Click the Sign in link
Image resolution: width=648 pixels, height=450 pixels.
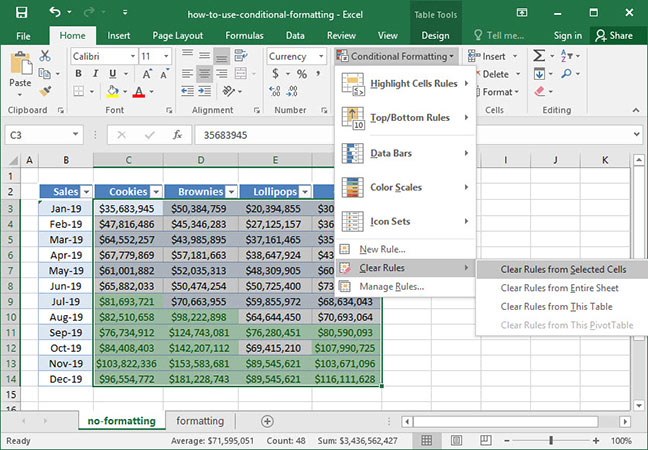pyautogui.click(x=568, y=36)
